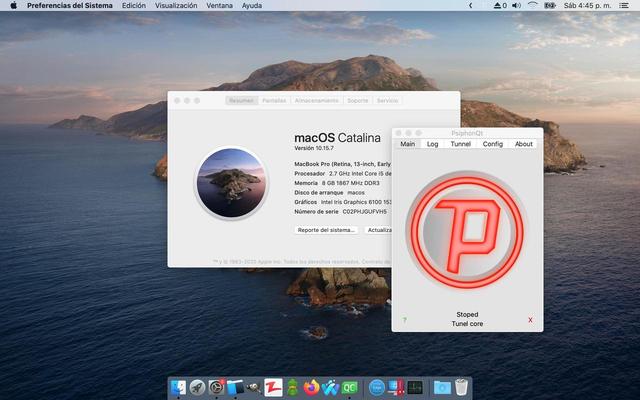Click the Versión 10.15.7 text
Viewport: 640px width, 400px height.
pyautogui.click(x=314, y=148)
